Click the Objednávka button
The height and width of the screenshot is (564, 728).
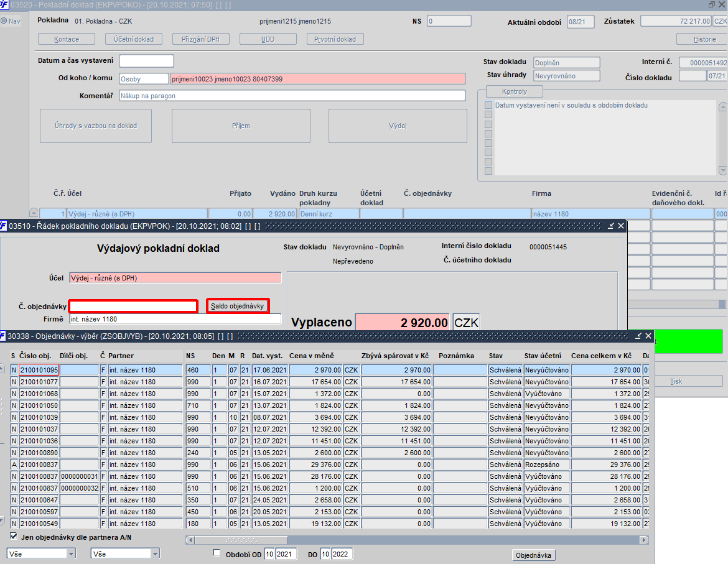coord(533,555)
